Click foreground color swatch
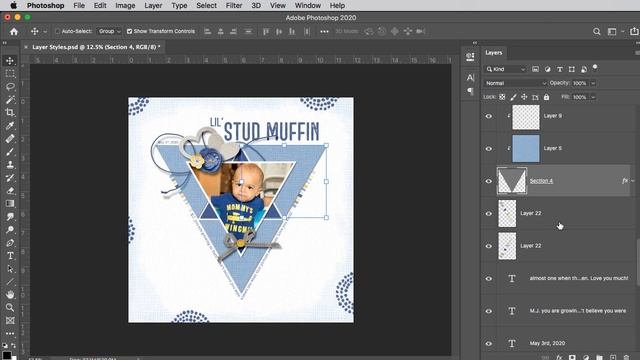640x360 pixels. click(7, 356)
